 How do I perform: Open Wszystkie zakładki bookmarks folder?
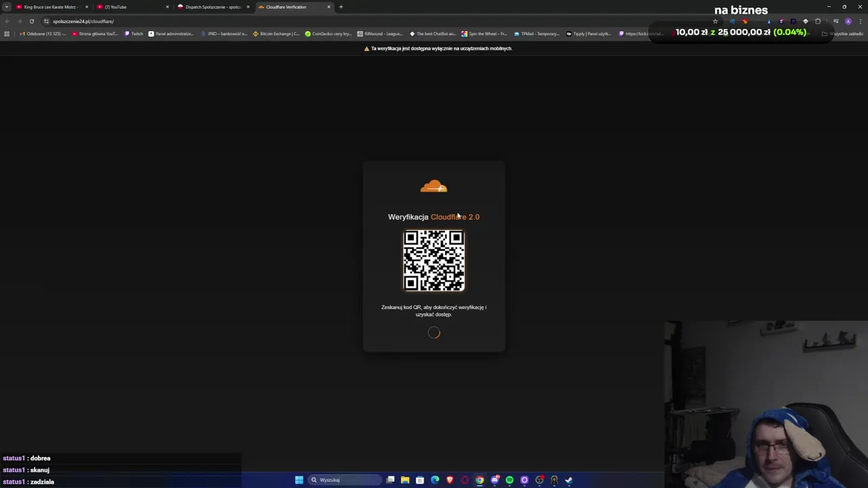[x=842, y=34]
